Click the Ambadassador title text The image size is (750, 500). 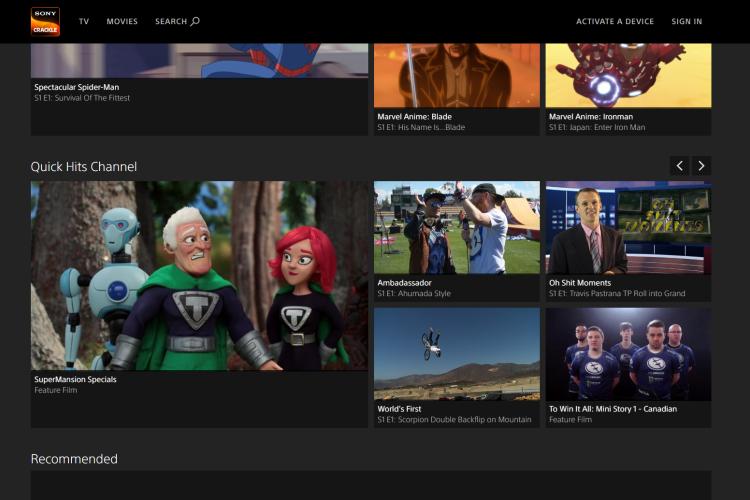pos(404,283)
